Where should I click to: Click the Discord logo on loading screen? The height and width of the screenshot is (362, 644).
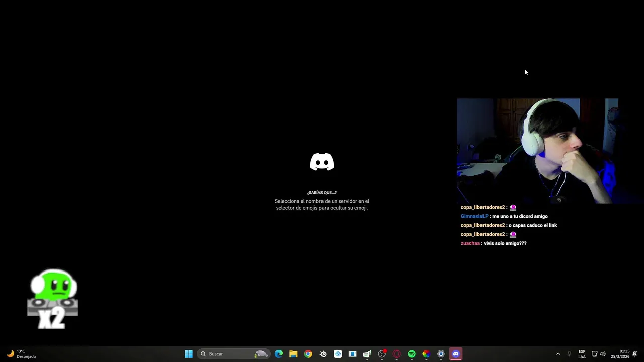coord(322,162)
